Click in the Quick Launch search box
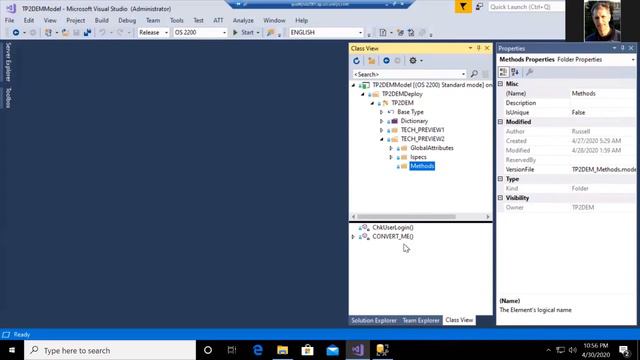This screenshot has height=360, width=640. pyautogui.click(x=526, y=7)
